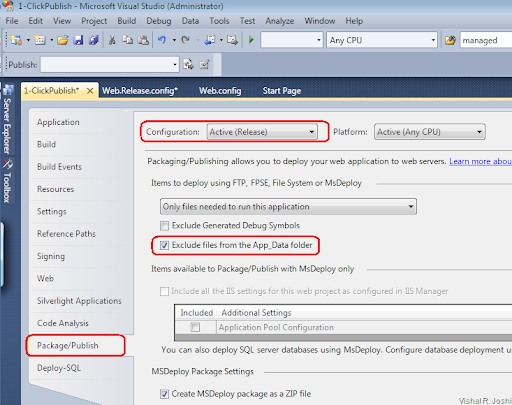Click the Save All icon
512x405 pixels.
[94, 40]
